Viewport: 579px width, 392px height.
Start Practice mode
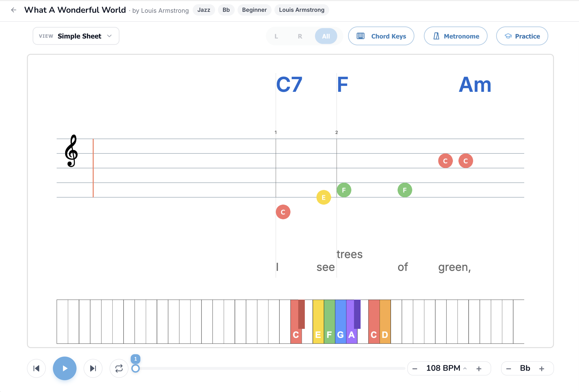pyautogui.click(x=522, y=36)
